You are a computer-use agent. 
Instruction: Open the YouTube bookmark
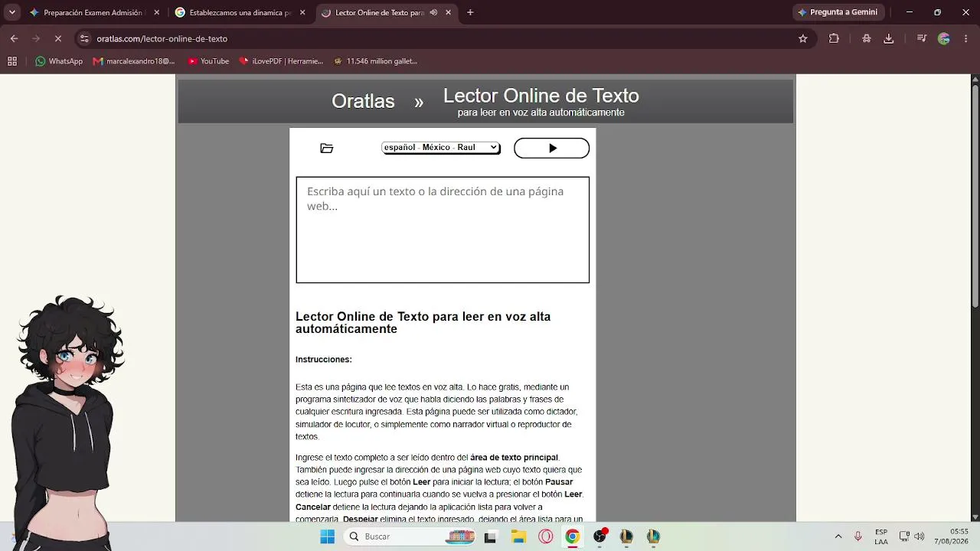click(208, 61)
